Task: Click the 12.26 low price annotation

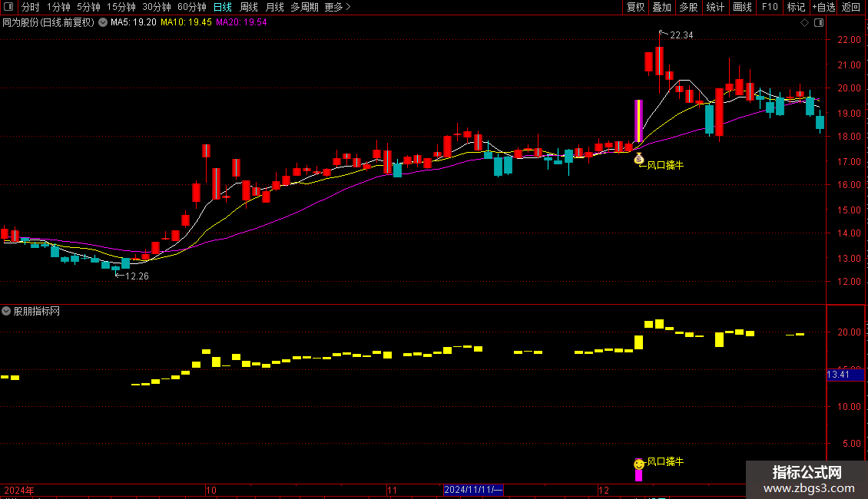Action: 137,276
